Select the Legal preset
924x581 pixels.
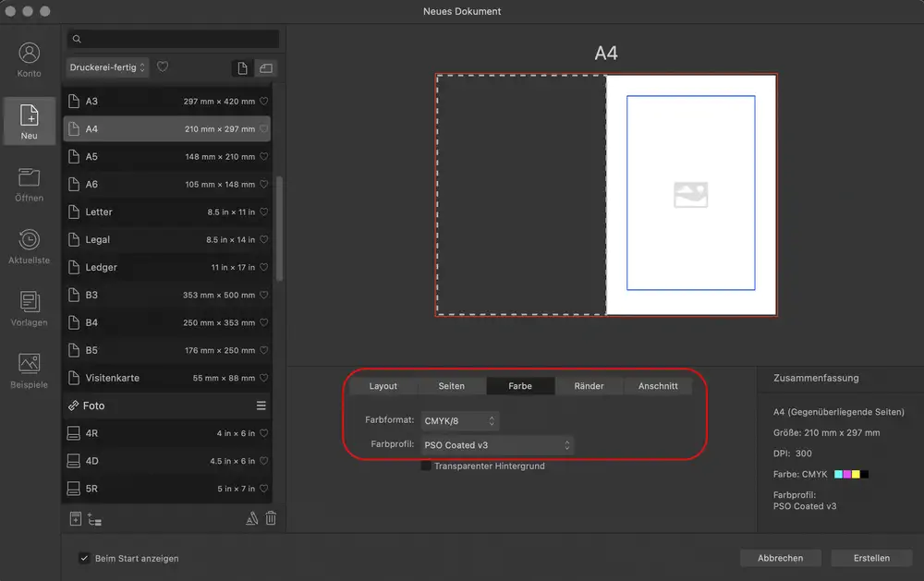click(166, 239)
